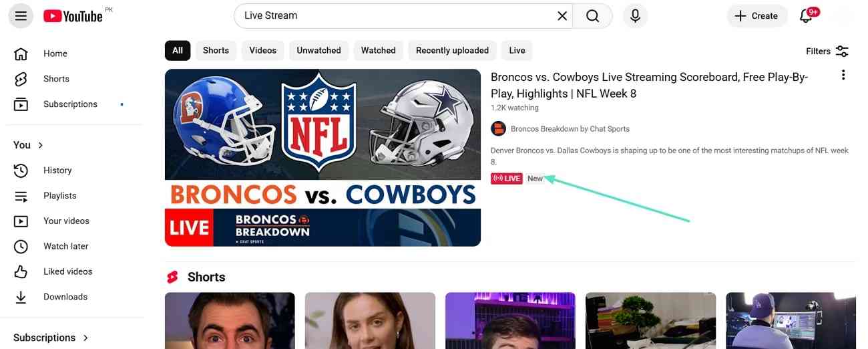The width and height of the screenshot is (868, 349).
Task: Click the New badge
Action: click(535, 179)
